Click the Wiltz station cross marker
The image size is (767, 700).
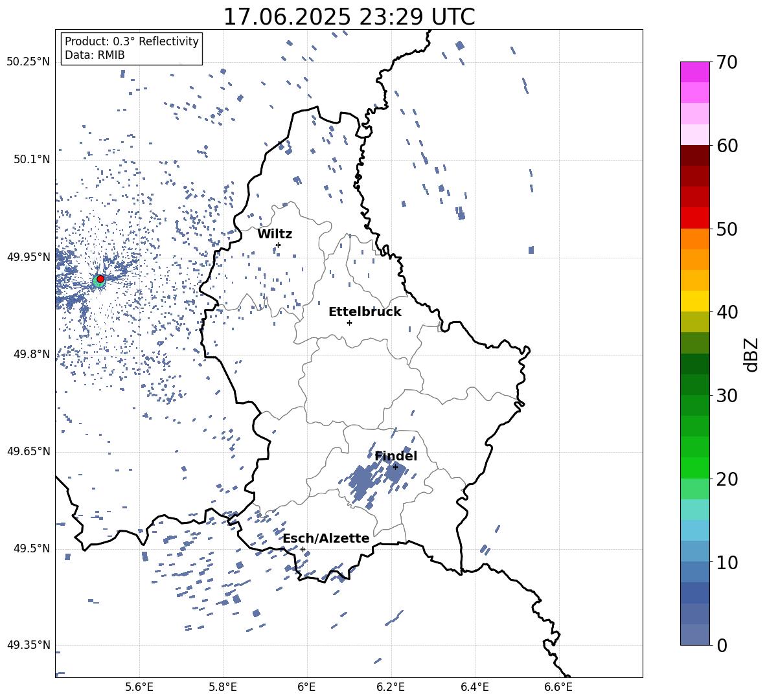tap(279, 245)
